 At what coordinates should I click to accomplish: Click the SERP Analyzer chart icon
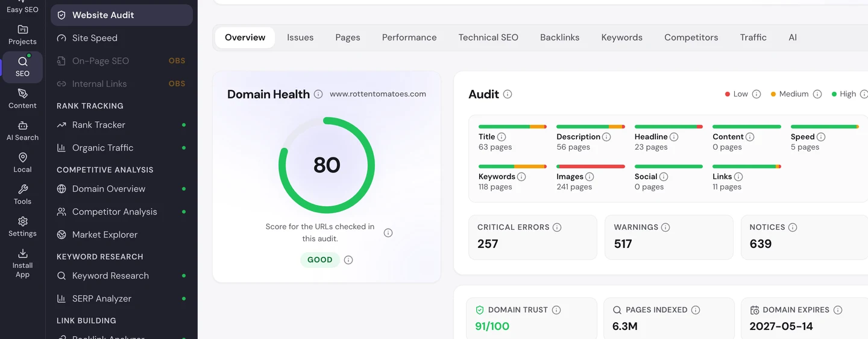point(61,299)
